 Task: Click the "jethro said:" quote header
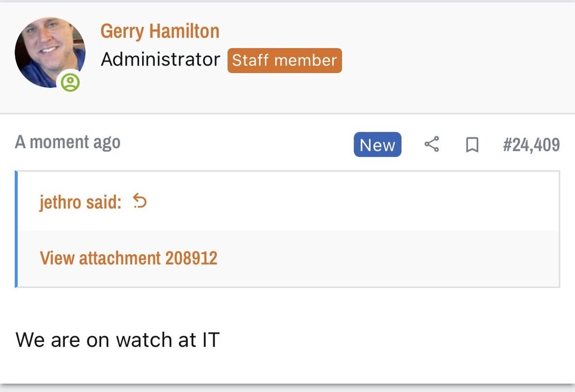(80, 202)
